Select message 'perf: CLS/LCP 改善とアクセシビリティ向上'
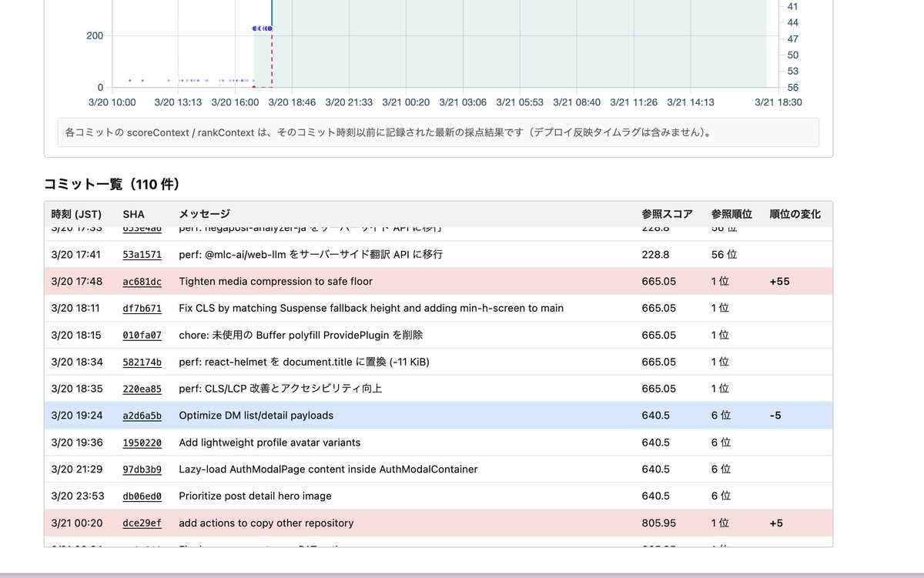The image size is (924, 578). [x=280, y=389]
